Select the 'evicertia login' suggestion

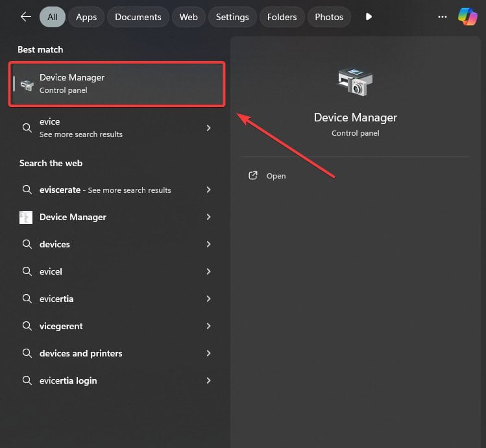117,380
